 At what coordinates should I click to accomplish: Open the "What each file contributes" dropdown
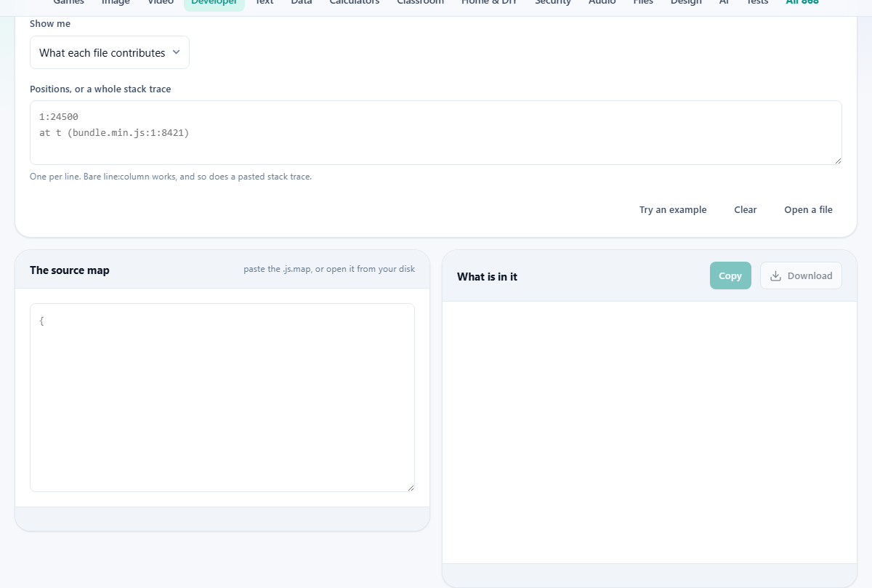110,52
